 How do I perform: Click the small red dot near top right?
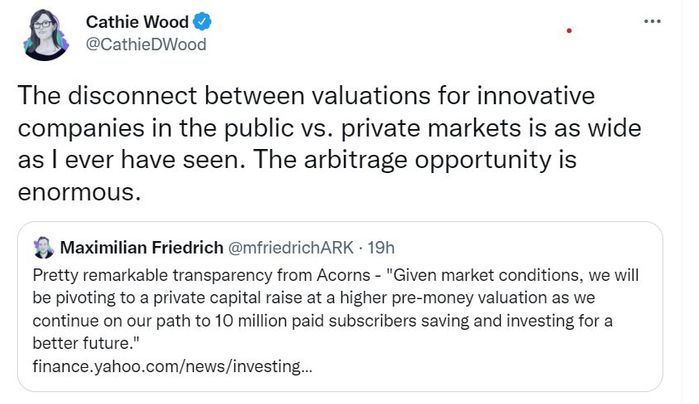569,31
